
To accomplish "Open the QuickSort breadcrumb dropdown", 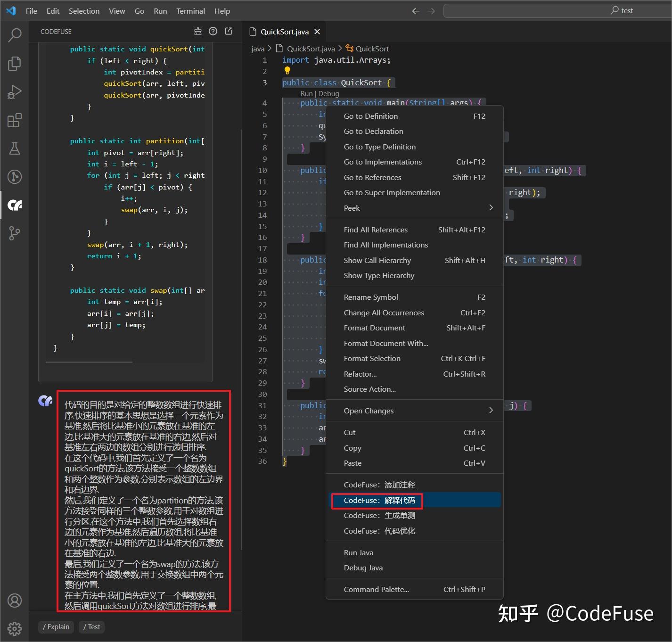I will 371,49.
